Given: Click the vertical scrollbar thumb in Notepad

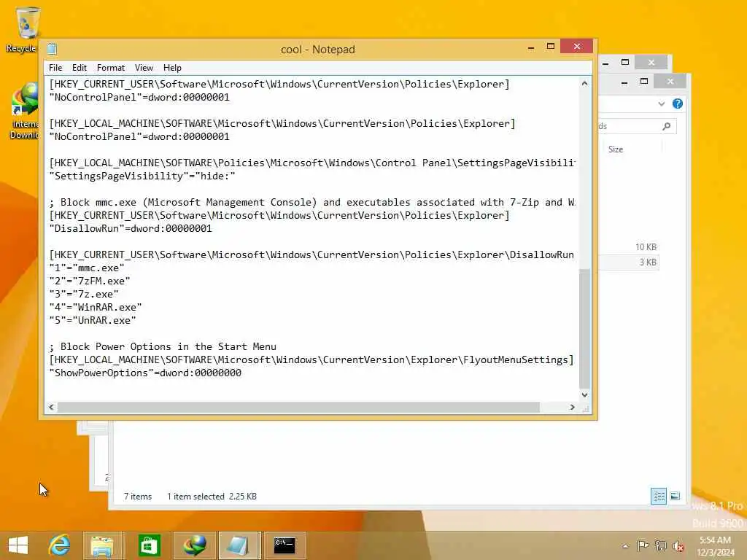Looking at the screenshot, I should [584, 329].
